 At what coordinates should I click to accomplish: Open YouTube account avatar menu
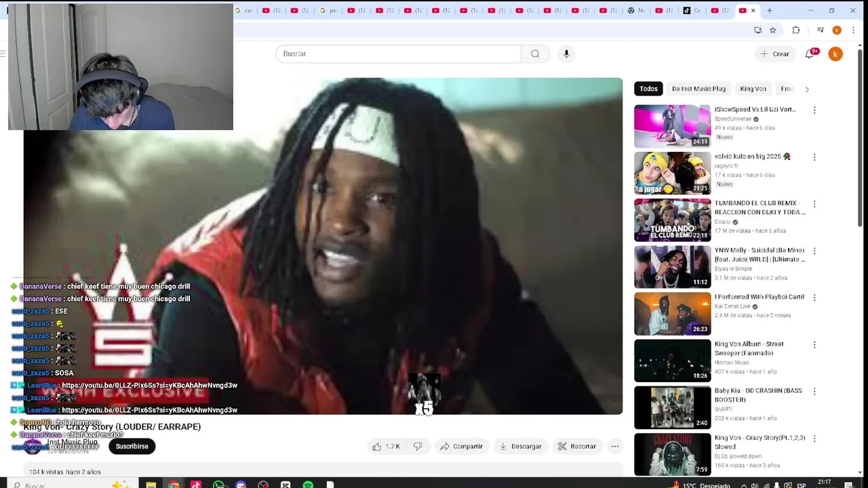tap(835, 54)
